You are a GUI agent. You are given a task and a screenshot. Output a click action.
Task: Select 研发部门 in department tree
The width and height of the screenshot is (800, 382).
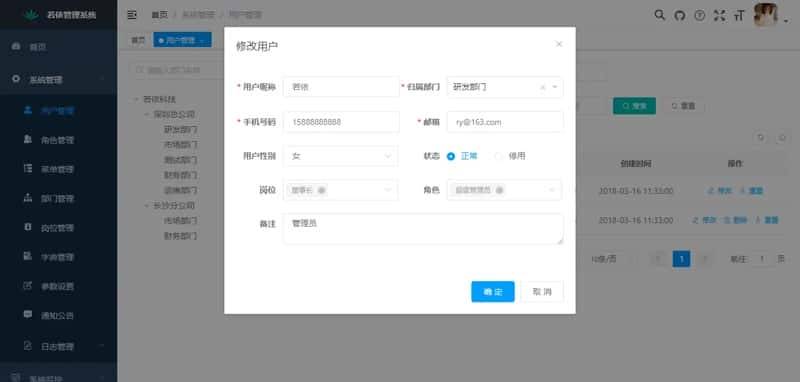181,130
